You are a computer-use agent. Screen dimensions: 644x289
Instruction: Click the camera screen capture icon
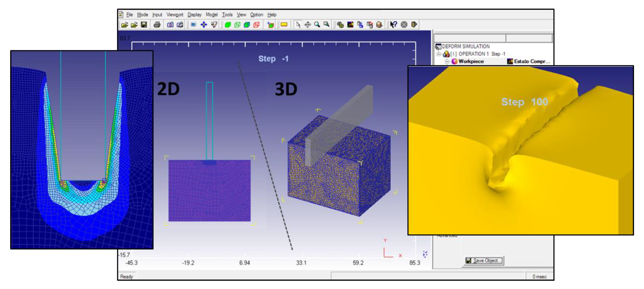click(170, 25)
